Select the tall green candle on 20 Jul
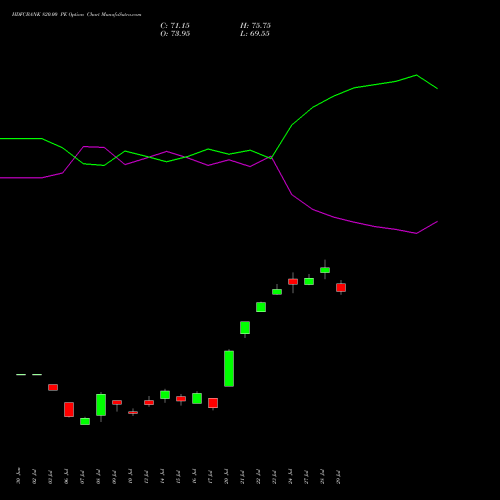The image size is (500, 500). [x=229, y=368]
